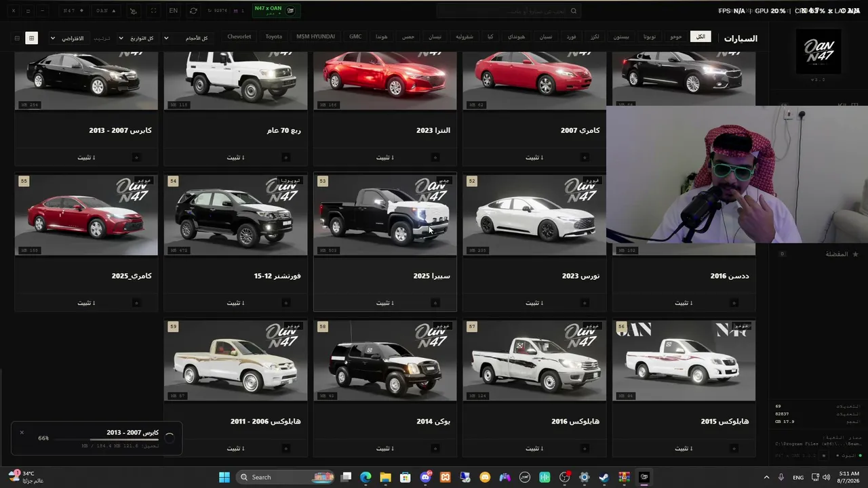Select the Toyota brand filter
868x488 pixels.
pyautogui.click(x=274, y=37)
